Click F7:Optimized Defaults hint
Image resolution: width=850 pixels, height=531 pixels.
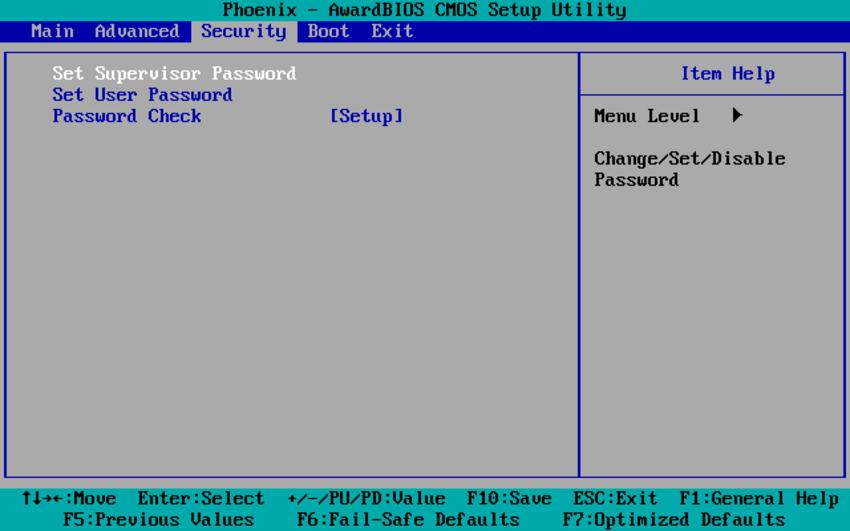click(674, 520)
